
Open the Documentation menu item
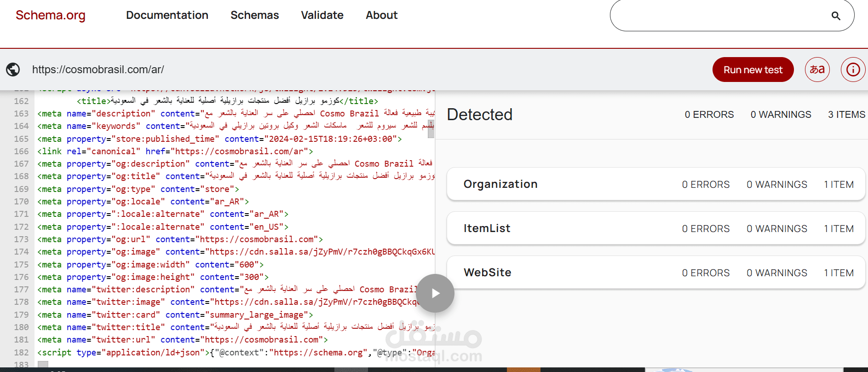click(167, 15)
